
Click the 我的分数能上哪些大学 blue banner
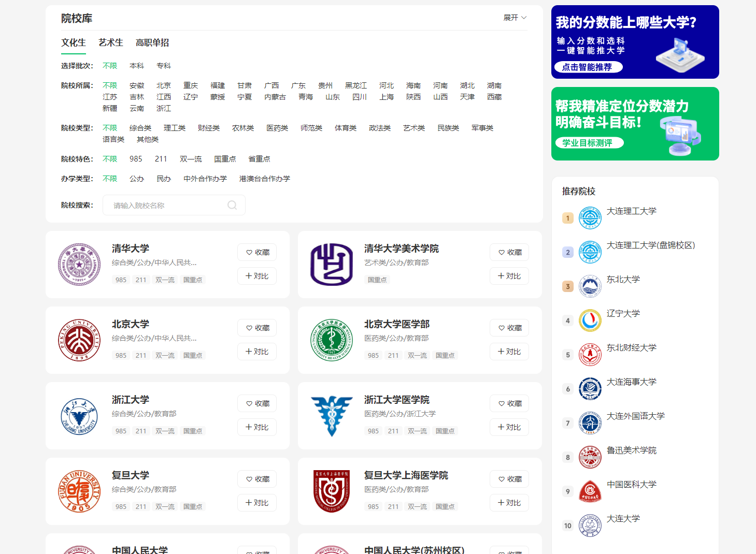(x=635, y=42)
